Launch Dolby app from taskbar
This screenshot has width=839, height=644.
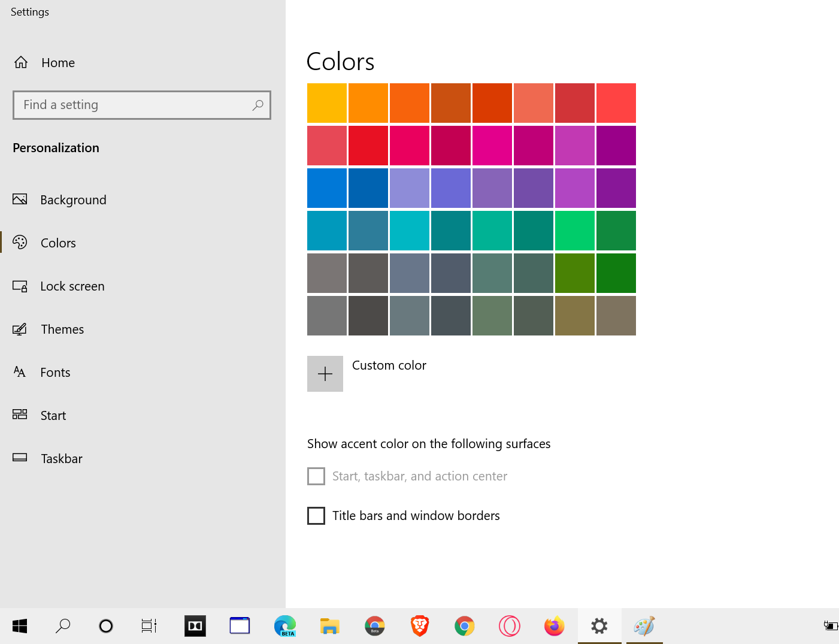195,626
